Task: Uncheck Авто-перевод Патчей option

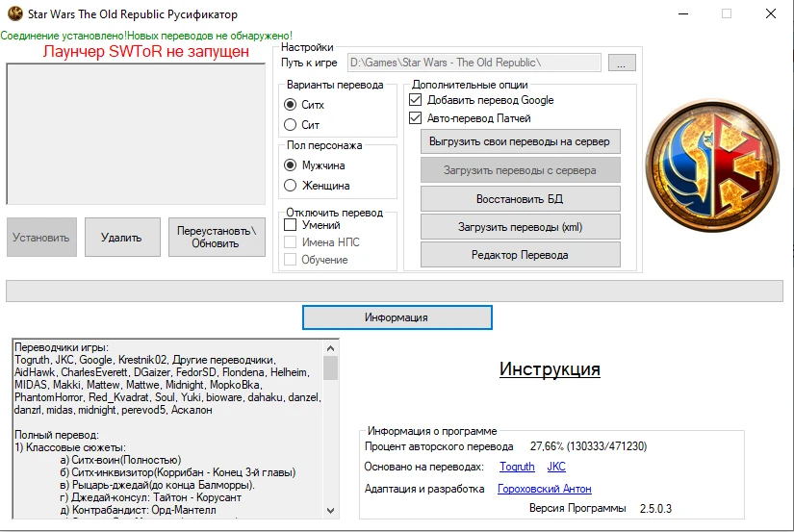Action: point(415,118)
